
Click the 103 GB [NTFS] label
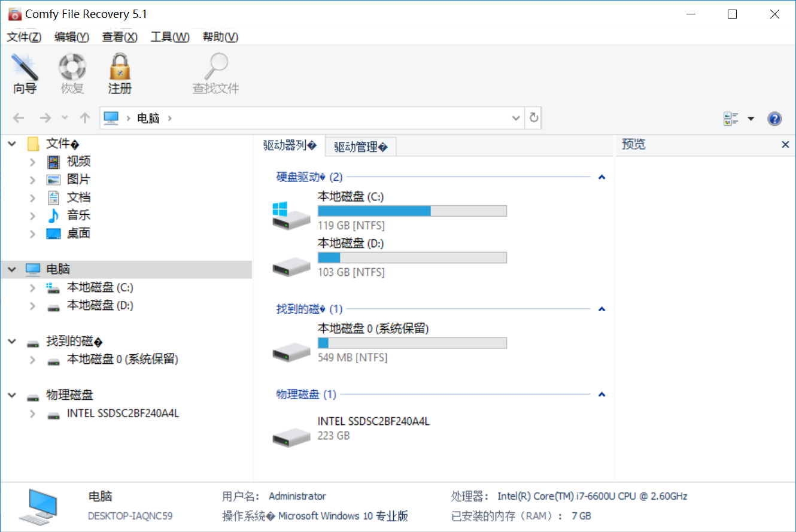[351, 272]
